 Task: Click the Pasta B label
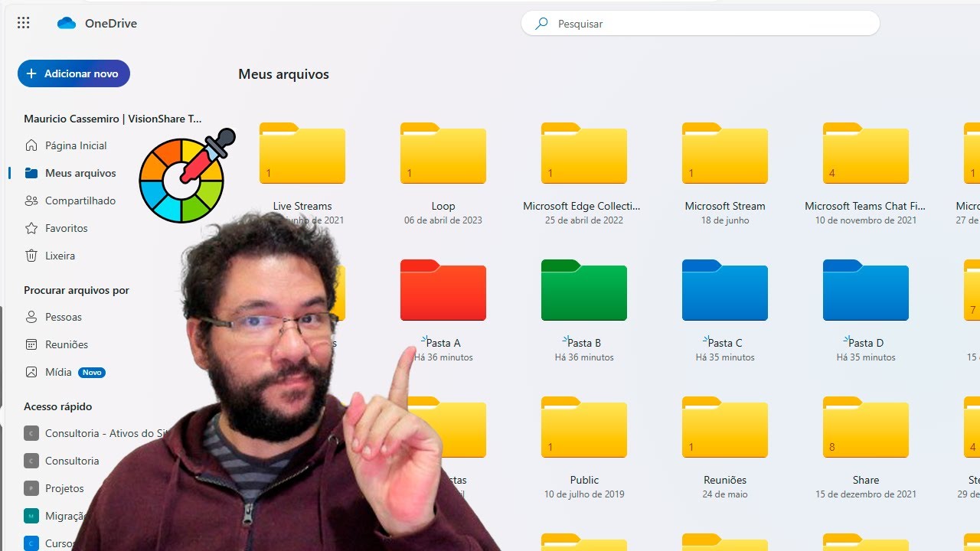pyautogui.click(x=584, y=343)
